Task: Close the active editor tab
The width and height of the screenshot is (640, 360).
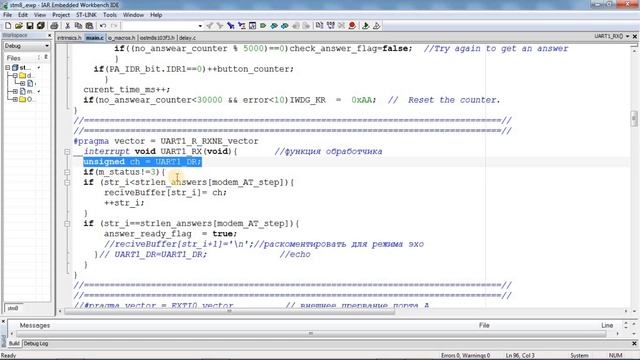Action: click(635, 37)
